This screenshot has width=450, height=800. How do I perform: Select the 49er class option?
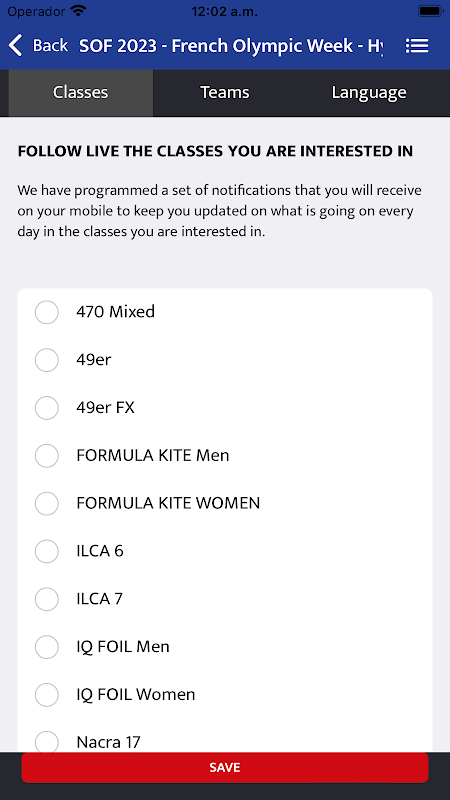coord(47,360)
